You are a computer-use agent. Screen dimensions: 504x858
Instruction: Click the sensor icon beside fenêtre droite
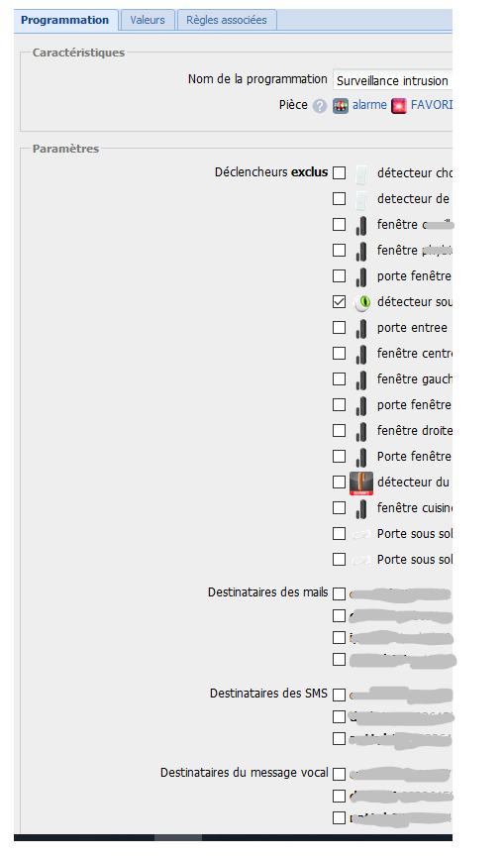coord(361,431)
